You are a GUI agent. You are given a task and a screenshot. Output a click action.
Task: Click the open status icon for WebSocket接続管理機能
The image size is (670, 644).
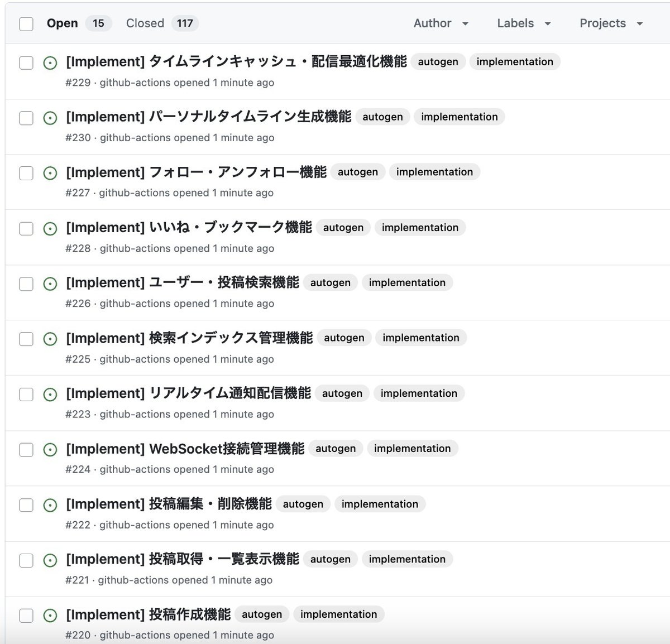pyautogui.click(x=50, y=449)
